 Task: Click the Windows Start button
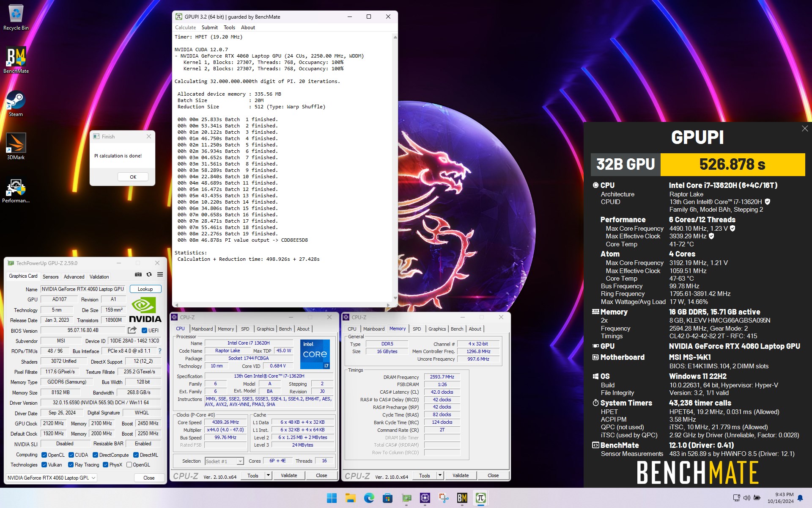pyautogui.click(x=332, y=498)
